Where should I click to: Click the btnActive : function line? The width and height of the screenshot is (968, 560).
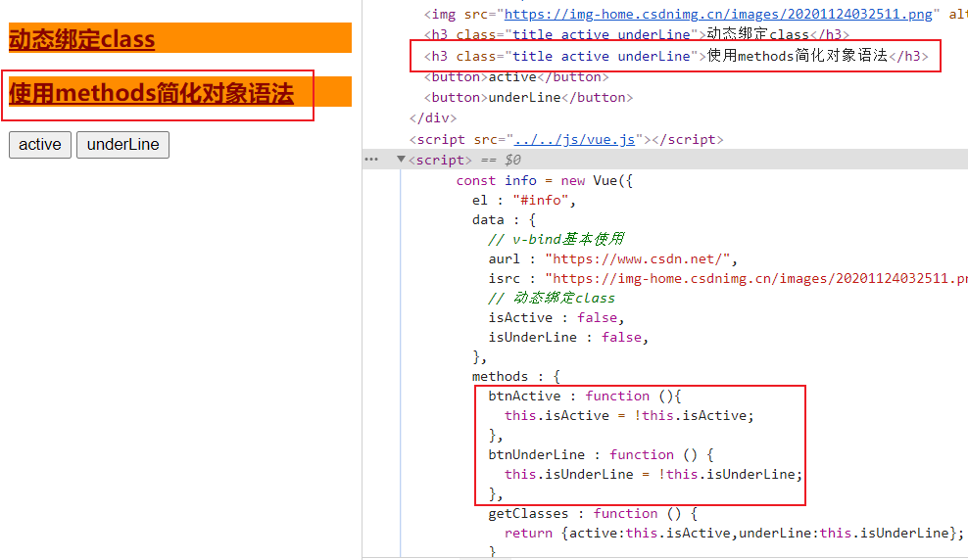click(585, 396)
